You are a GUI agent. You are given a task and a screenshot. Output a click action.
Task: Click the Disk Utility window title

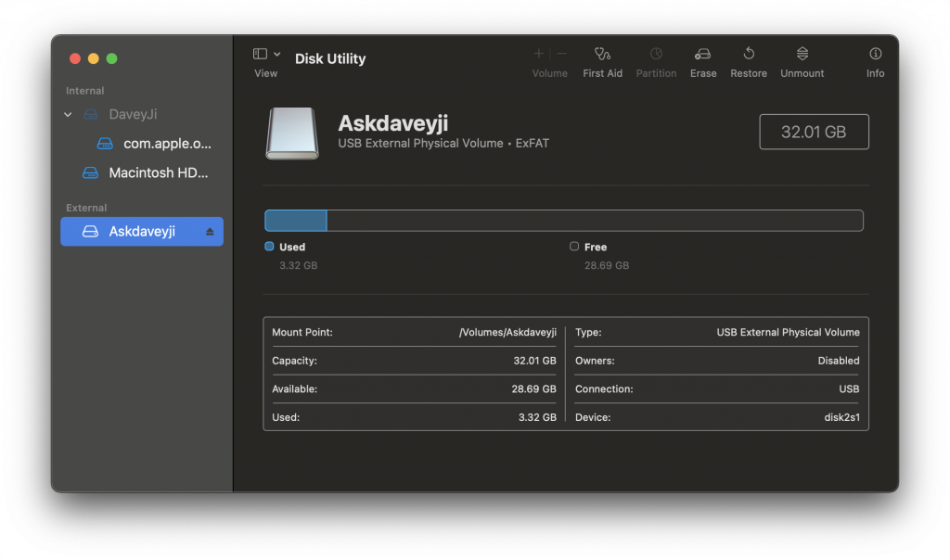[x=330, y=58]
